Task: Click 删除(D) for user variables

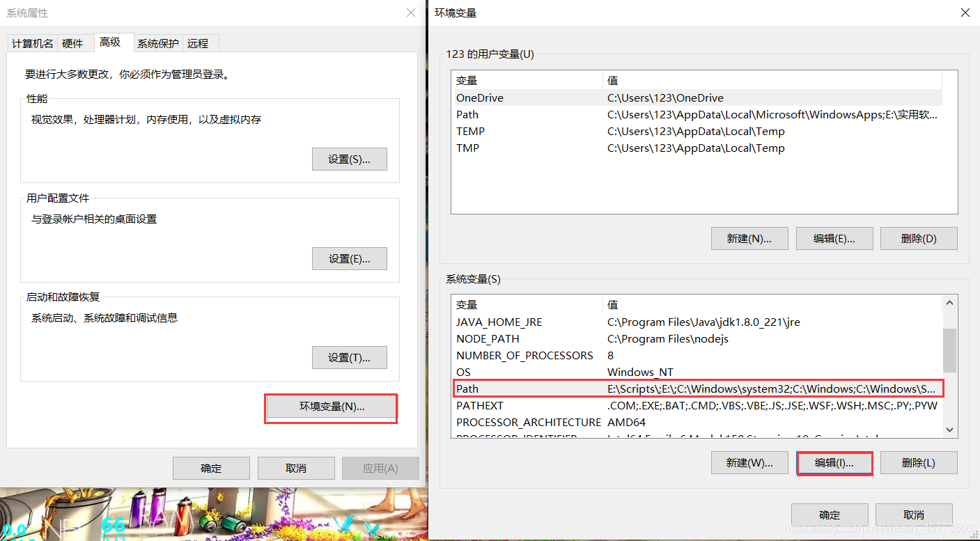Action: coord(919,238)
